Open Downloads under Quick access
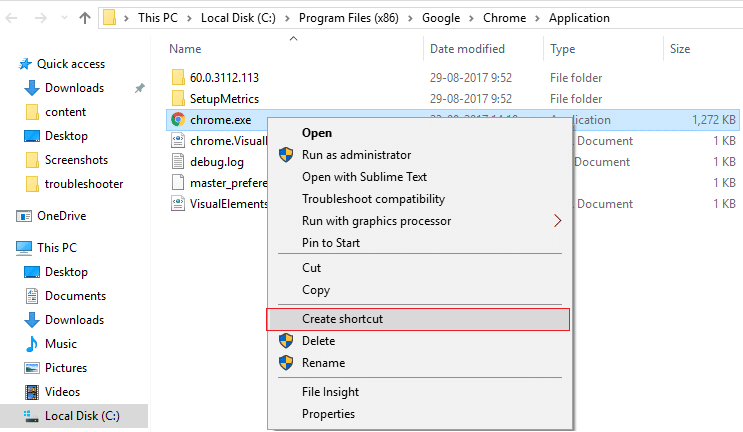The height and width of the screenshot is (432, 743). click(74, 88)
